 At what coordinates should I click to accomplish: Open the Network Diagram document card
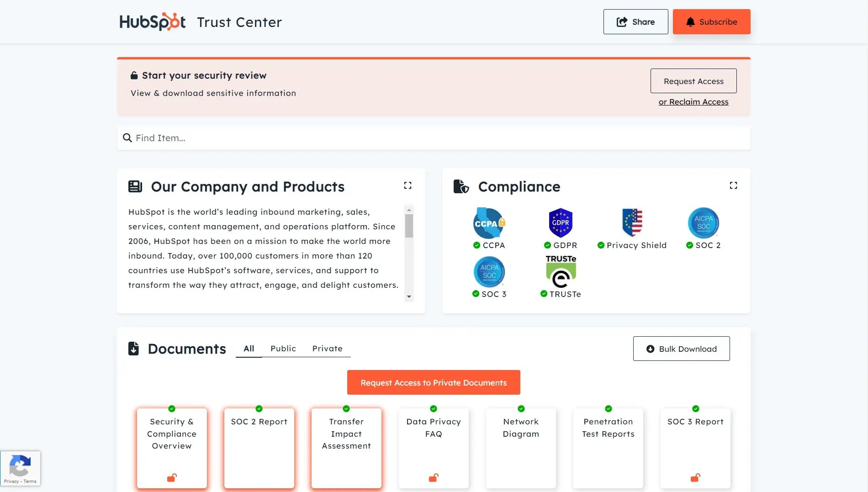[521, 448]
